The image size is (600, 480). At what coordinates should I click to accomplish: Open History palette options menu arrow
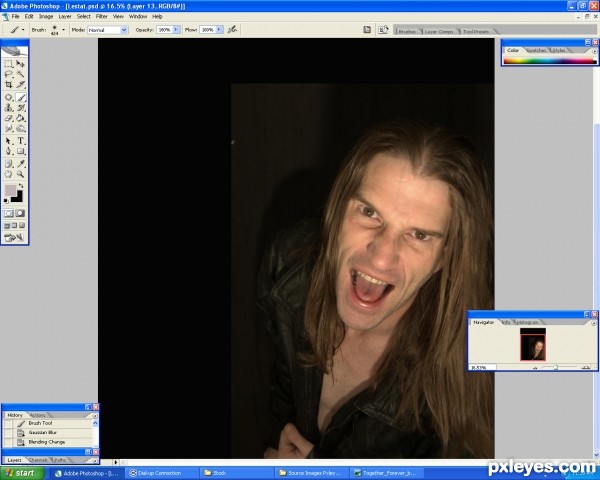click(95, 415)
